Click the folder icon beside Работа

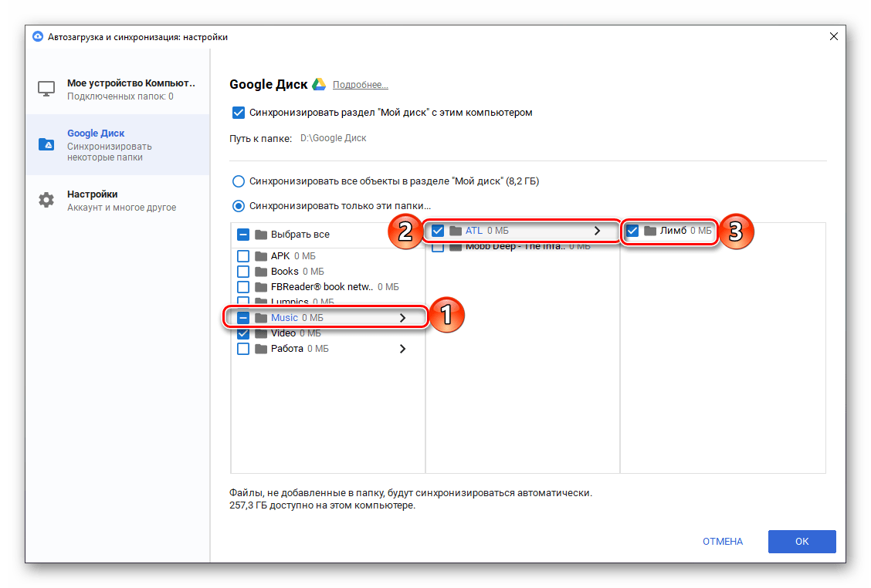261,349
